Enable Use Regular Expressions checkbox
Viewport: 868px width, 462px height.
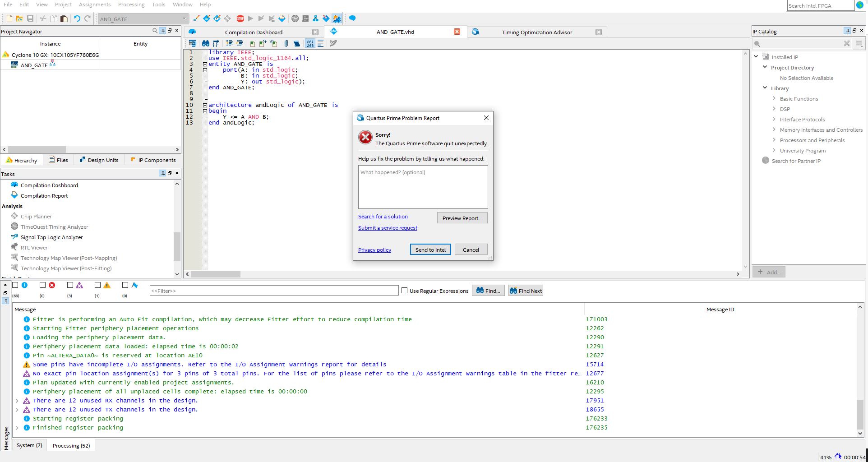tap(405, 291)
